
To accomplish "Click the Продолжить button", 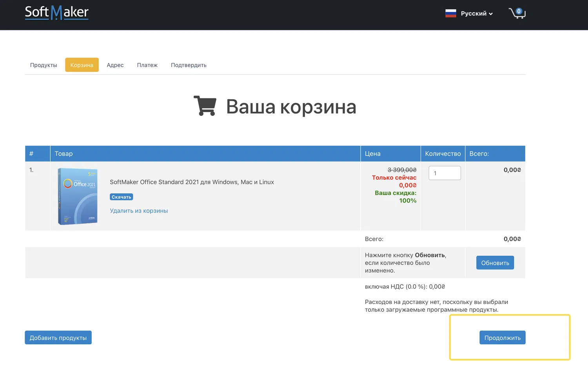I will coord(503,338).
